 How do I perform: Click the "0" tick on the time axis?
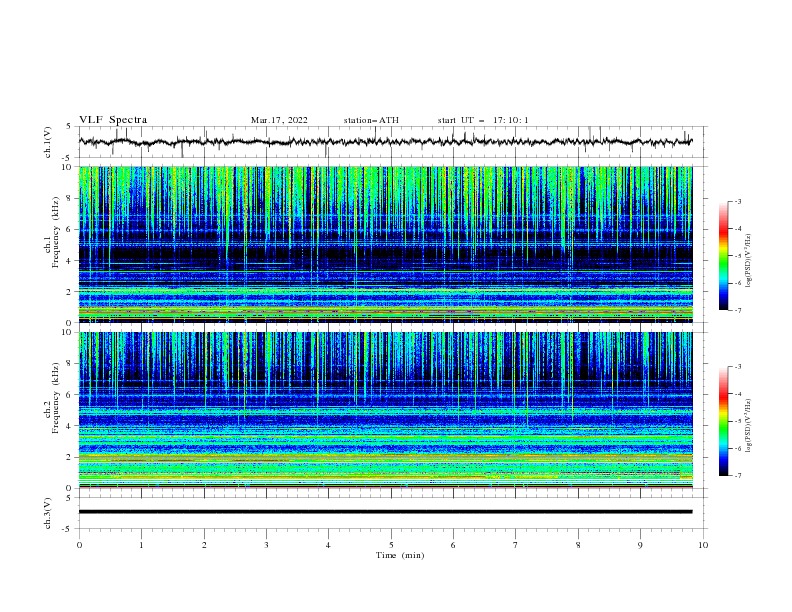click(79, 545)
